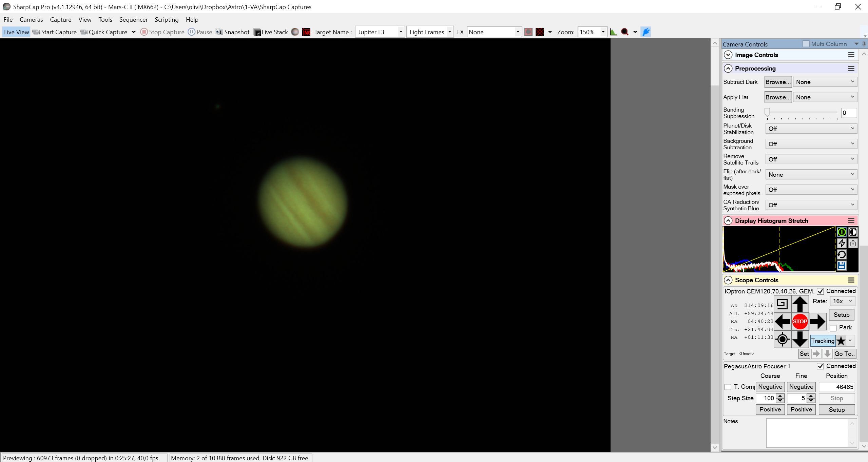Click the red STOP mount button
868x462 pixels.
click(799, 321)
